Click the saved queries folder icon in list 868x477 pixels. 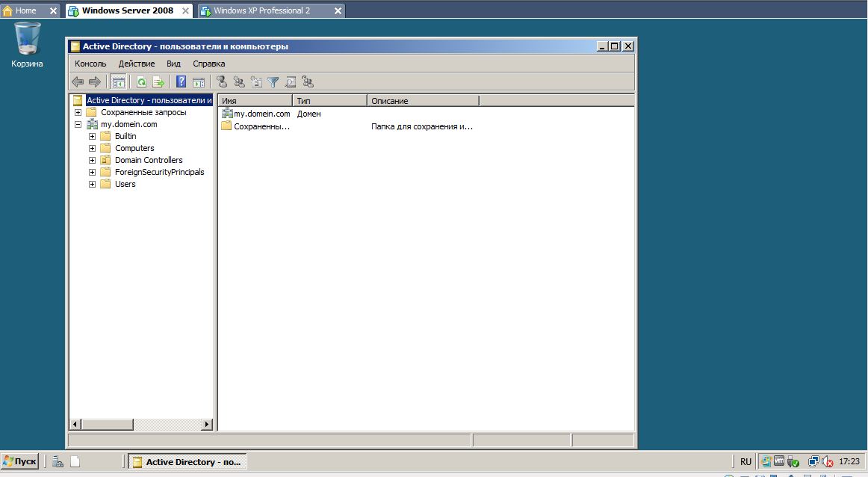pyautogui.click(x=226, y=126)
